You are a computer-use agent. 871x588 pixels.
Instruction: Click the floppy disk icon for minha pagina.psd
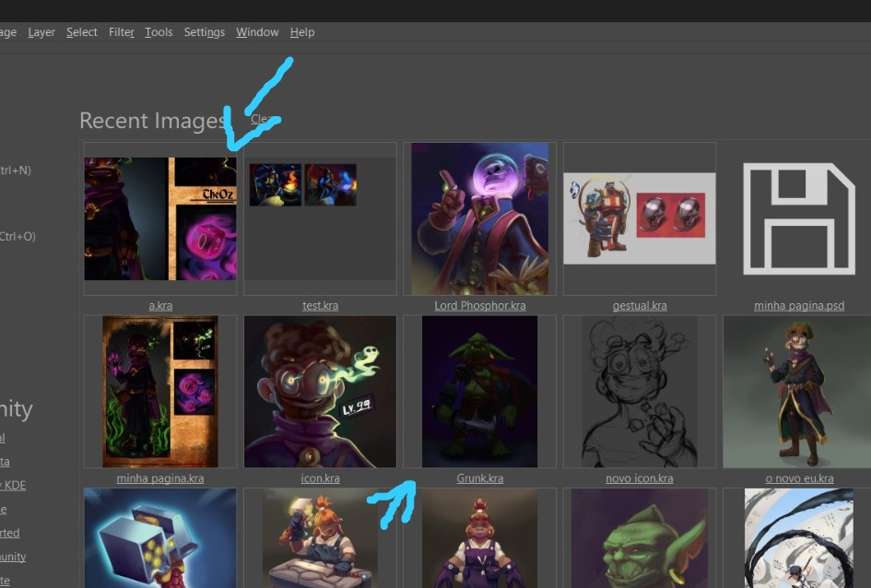(799, 218)
